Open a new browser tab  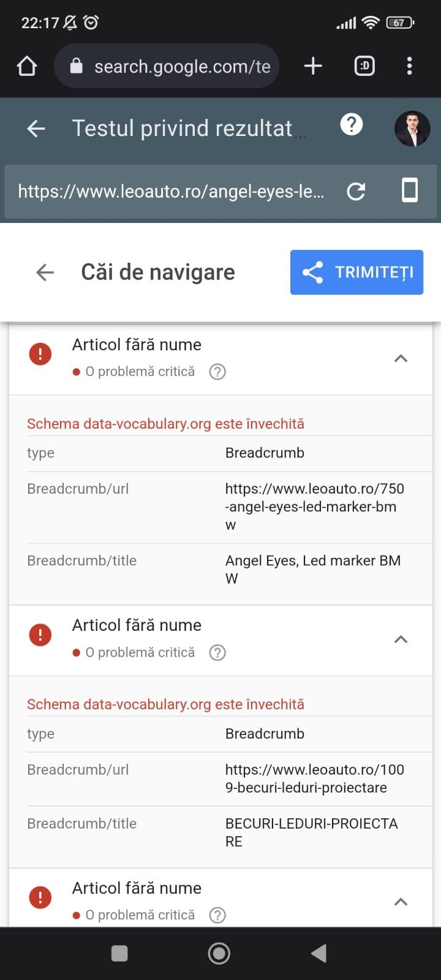tap(313, 66)
